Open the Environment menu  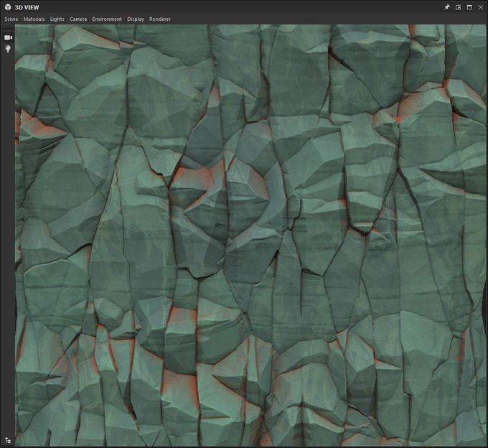pyautogui.click(x=107, y=19)
